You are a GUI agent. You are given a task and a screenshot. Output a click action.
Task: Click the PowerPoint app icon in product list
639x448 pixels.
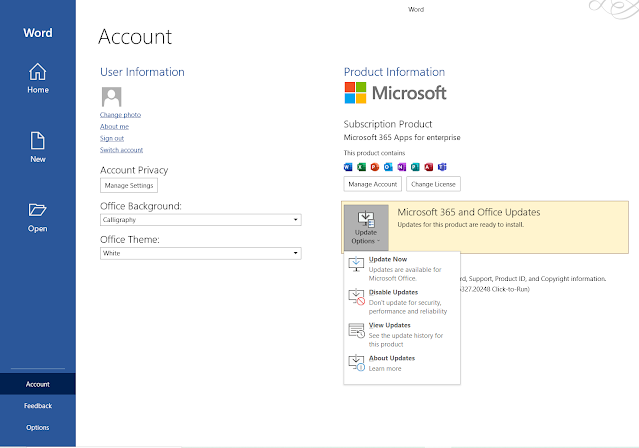[375, 167]
